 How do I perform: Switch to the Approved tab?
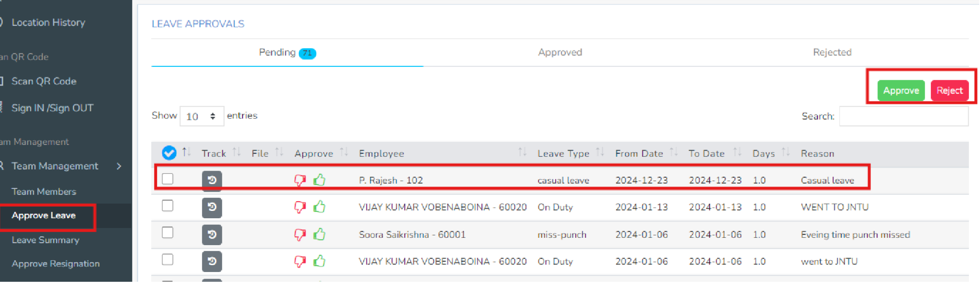click(560, 53)
